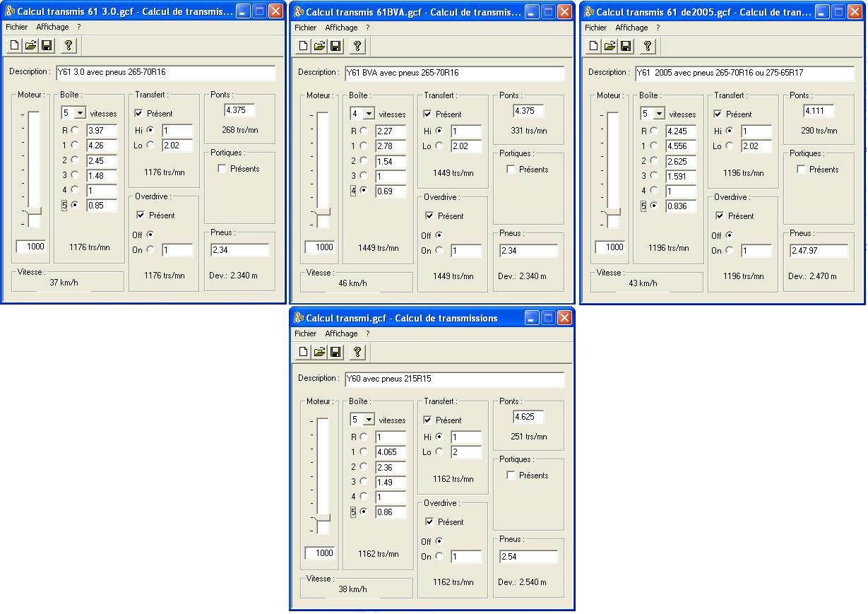The image size is (868, 614).
Task: Open Affichage menu in 61BVA window
Action: (341, 28)
